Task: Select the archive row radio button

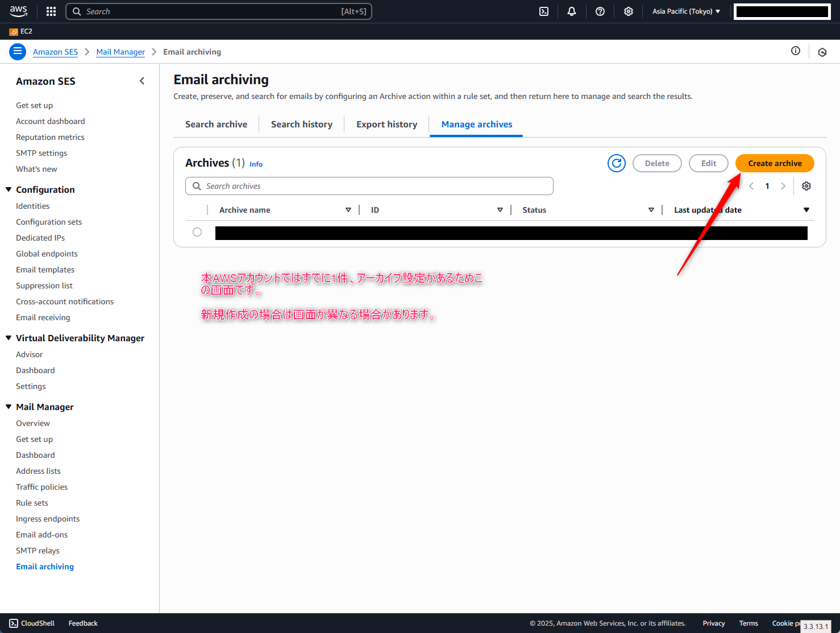Action: (x=197, y=232)
